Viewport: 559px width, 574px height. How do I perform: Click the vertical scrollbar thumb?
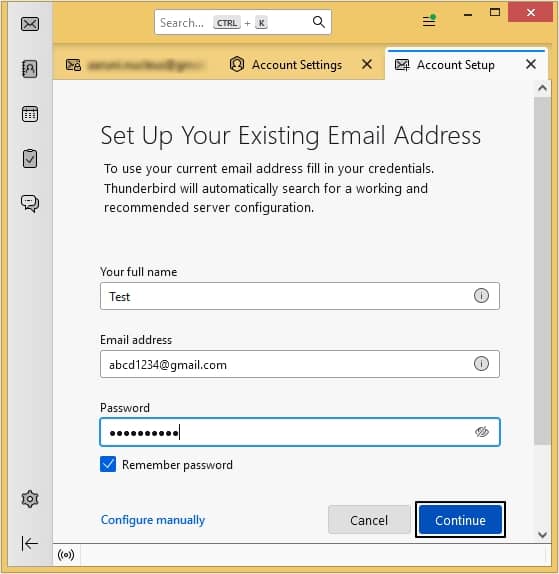(543, 271)
